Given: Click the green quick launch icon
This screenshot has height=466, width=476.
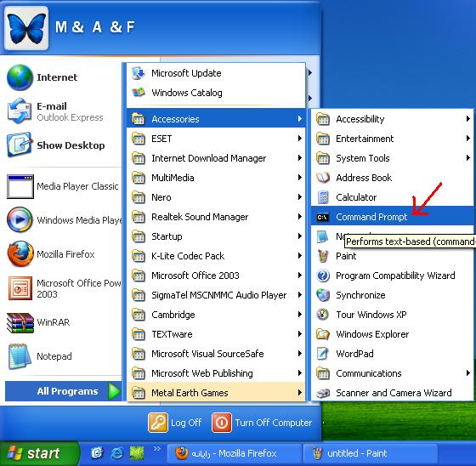Looking at the screenshot, I should point(137,453).
